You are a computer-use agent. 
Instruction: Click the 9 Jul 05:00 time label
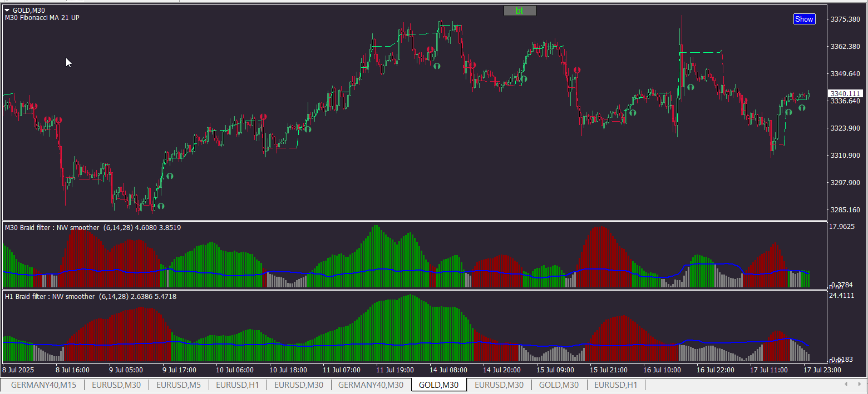(x=126, y=370)
